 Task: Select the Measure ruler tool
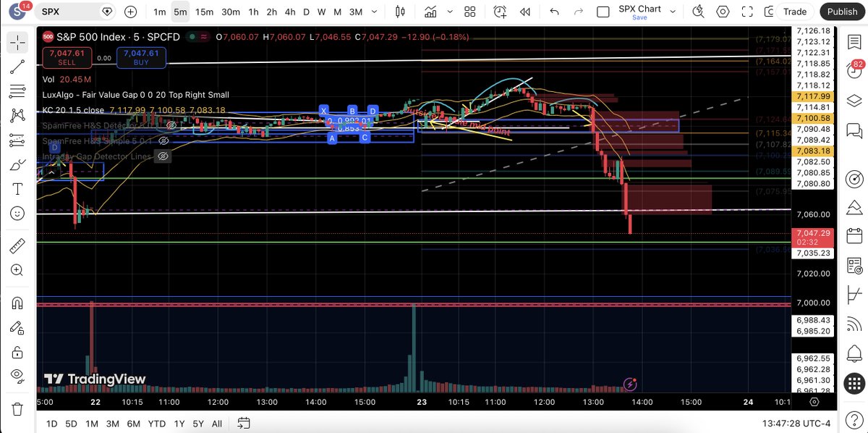click(x=17, y=245)
